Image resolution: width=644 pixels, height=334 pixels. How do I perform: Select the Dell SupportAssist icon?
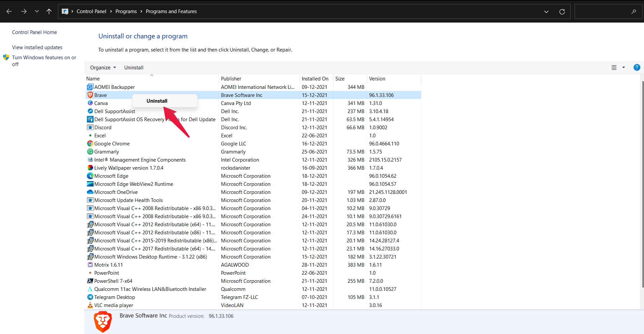[x=90, y=111]
